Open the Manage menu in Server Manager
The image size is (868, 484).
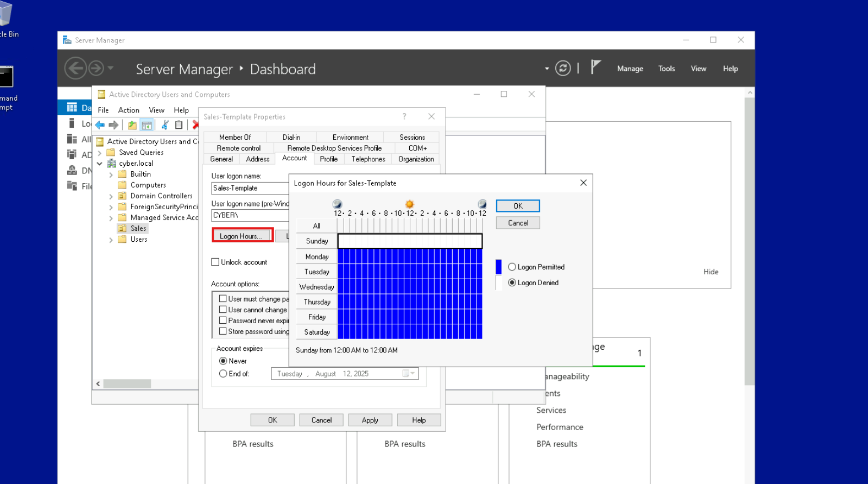630,68
